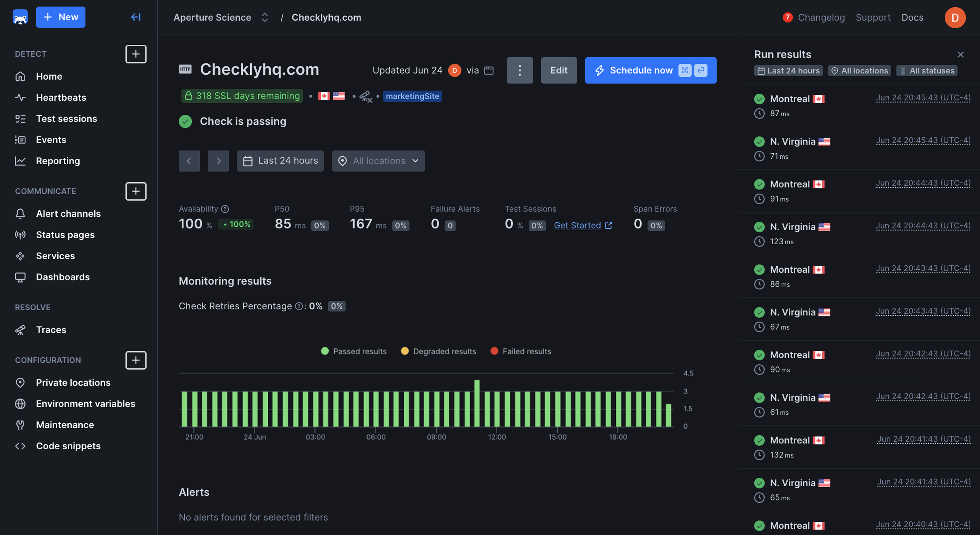Click the Checkly raccoon logo

[20, 17]
